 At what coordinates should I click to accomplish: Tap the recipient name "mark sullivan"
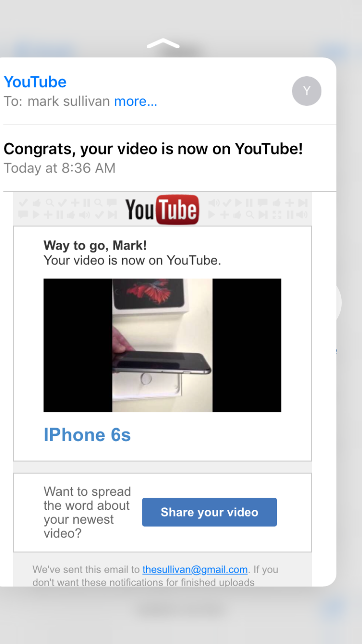[x=69, y=101]
